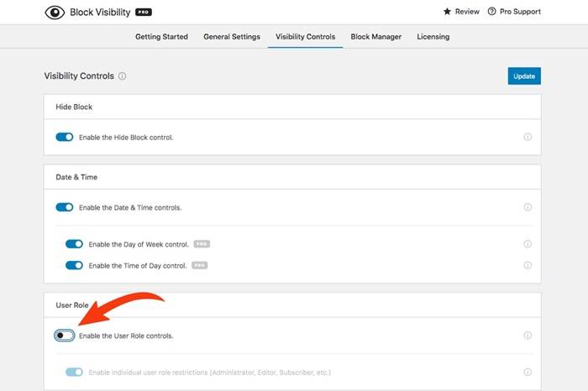This screenshot has width=588, height=391.
Task: Open the Review link
Action: coord(462,12)
